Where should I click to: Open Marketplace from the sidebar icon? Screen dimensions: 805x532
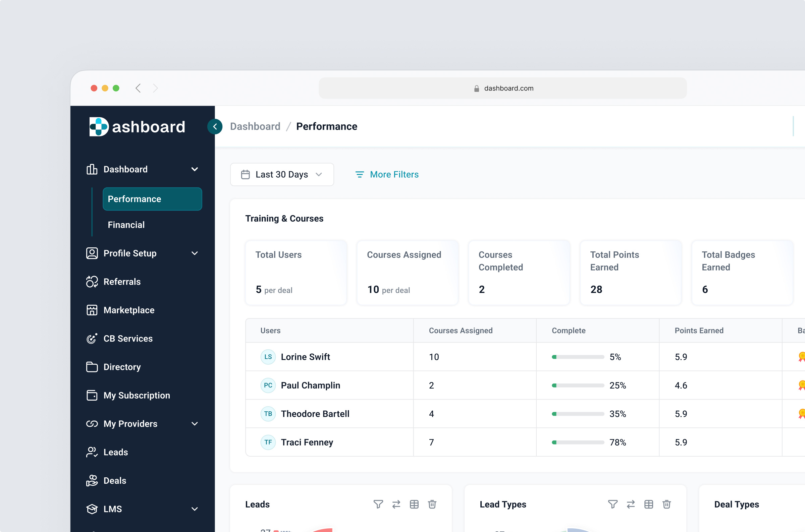pos(92,310)
